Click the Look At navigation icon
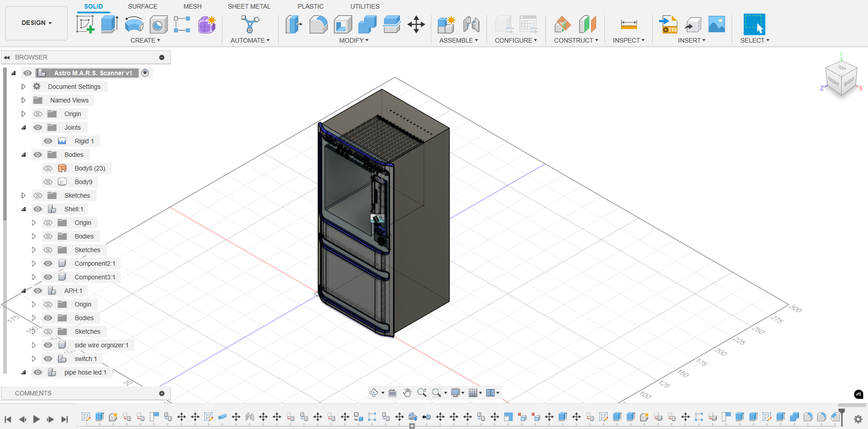This screenshot has width=868, height=429. (x=393, y=393)
